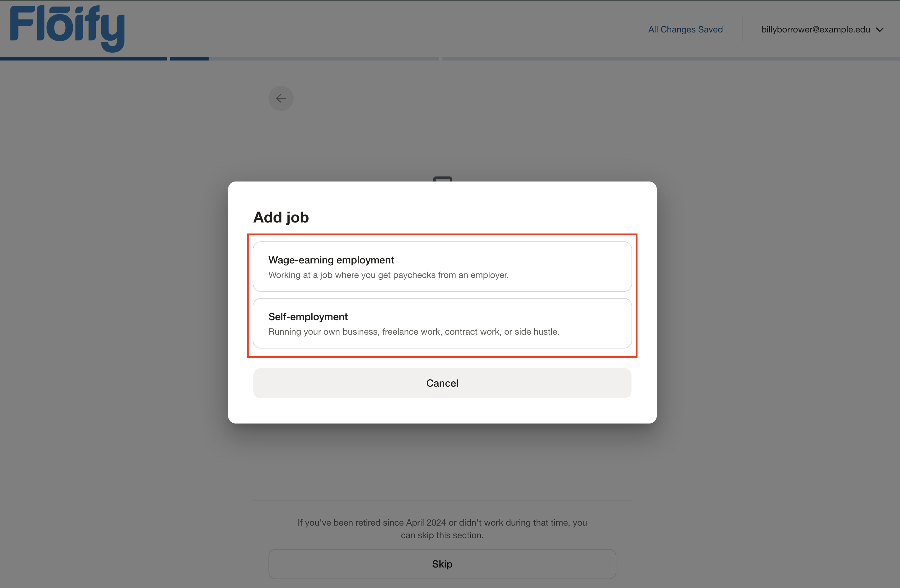The width and height of the screenshot is (900, 588).
Task: Cancel the Add job dialog
Action: (442, 383)
